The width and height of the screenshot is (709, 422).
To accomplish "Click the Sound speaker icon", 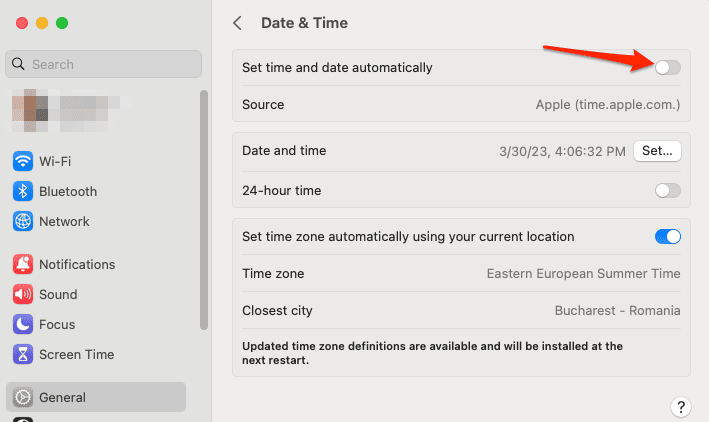I will (x=23, y=294).
